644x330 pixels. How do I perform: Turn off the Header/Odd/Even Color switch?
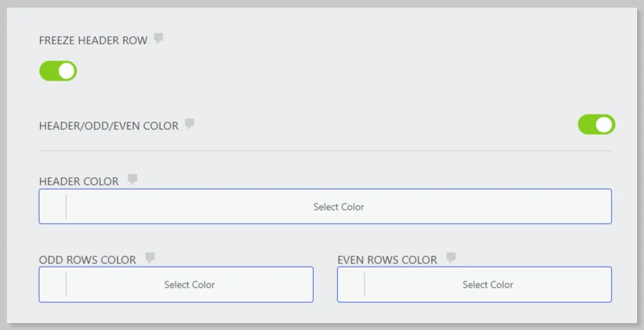click(x=596, y=124)
